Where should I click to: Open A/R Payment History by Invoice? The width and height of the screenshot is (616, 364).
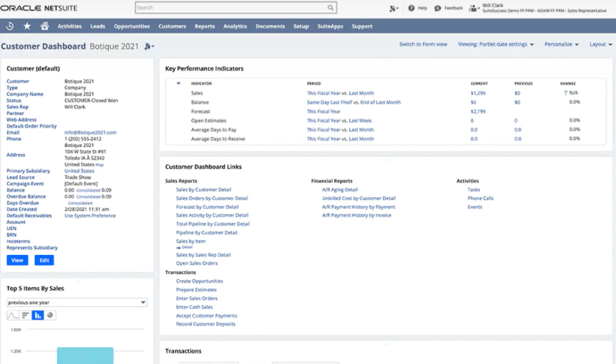click(x=357, y=215)
